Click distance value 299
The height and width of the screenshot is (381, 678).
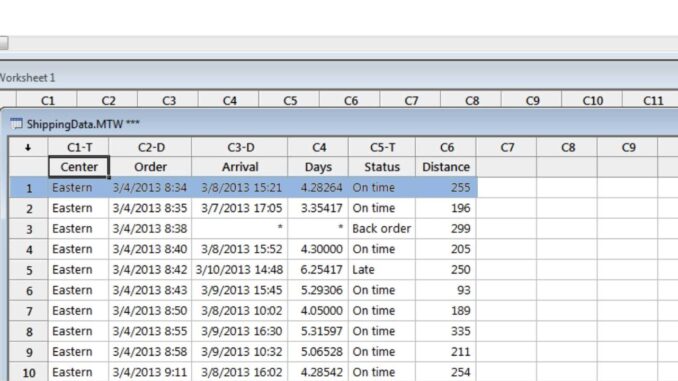tap(446, 229)
